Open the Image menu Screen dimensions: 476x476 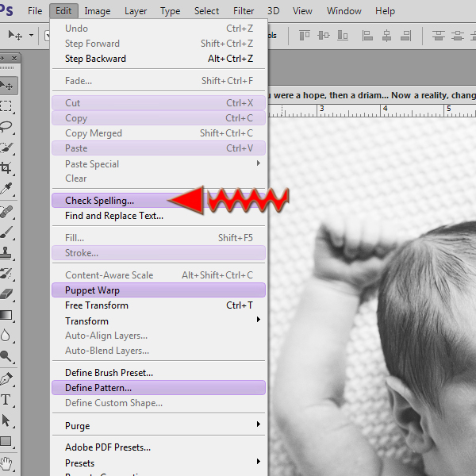click(98, 11)
